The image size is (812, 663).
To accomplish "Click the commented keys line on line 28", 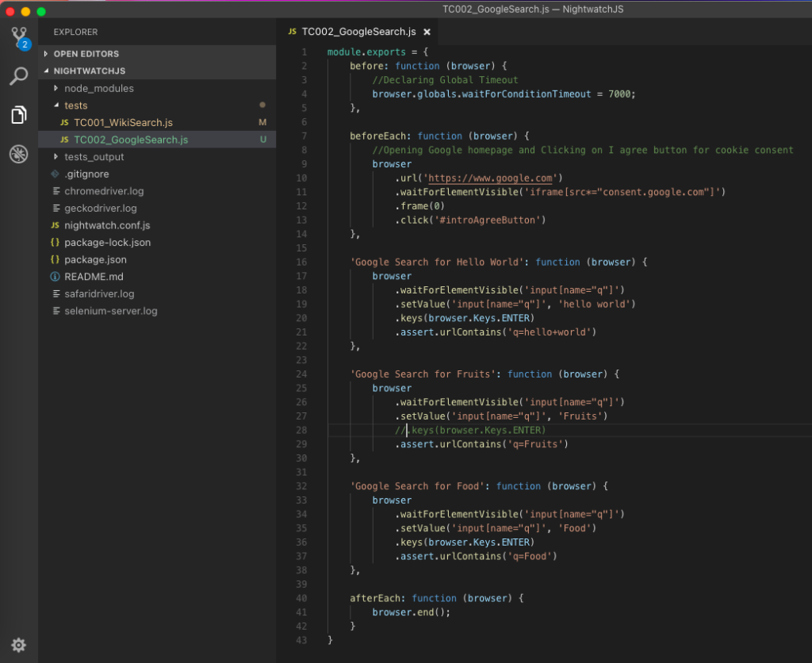I will (x=470, y=430).
